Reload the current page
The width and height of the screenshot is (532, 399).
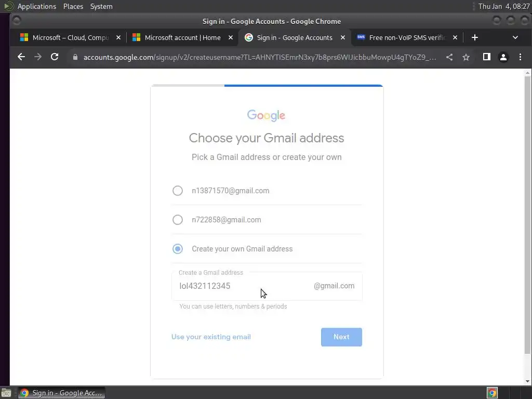click(55, 57)
